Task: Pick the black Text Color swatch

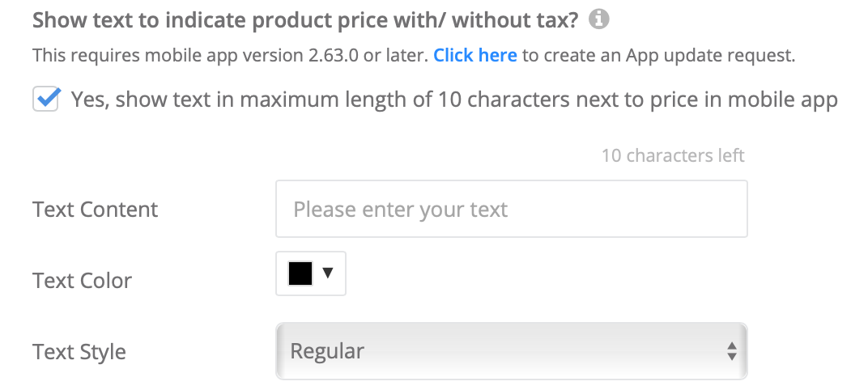Action: (300, 273)
